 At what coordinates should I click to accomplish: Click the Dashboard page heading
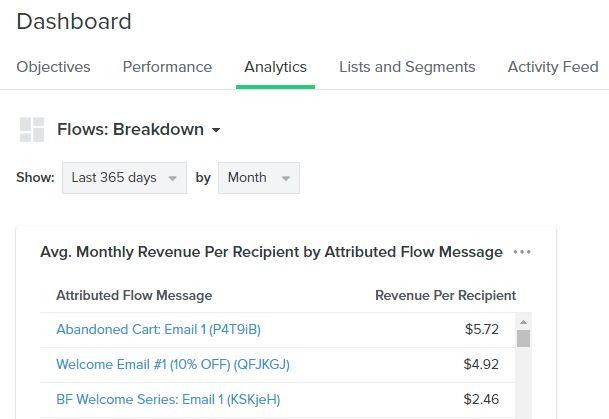(74, 21)
